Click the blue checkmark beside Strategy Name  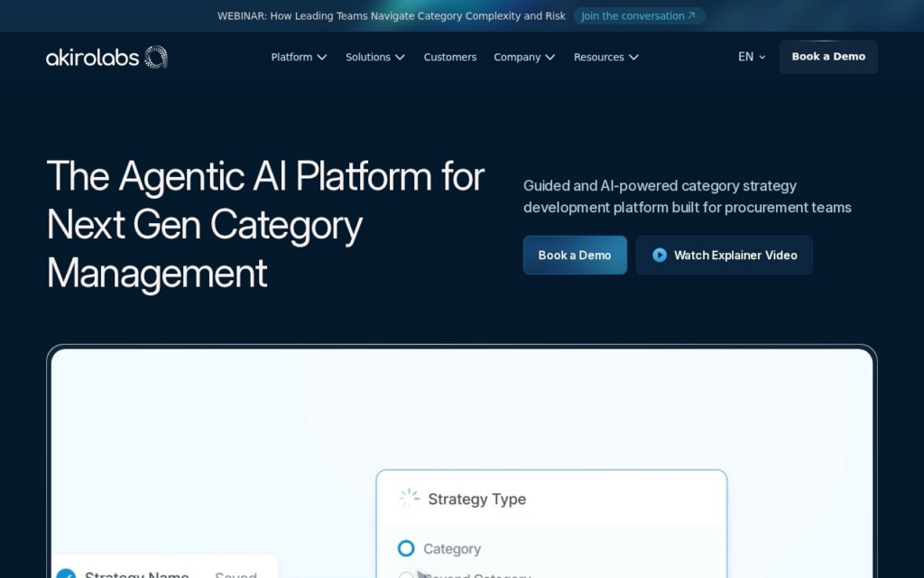click(66, 573)
